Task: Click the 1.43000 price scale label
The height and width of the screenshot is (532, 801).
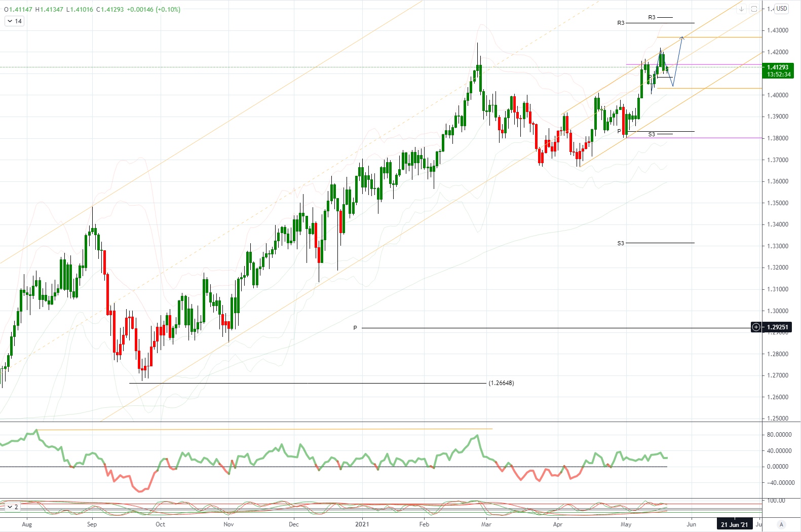Action: click(x=778, y=30)
